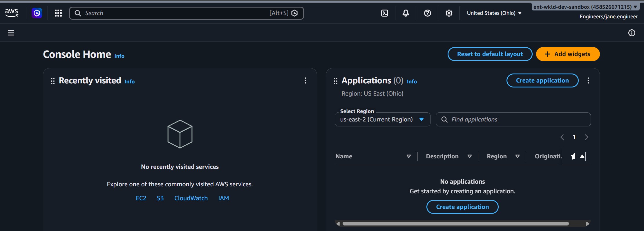The image size is (644, 231).
Task: Click Info link next to Applications
Action: pyautogui.click(x=412, y=82)
